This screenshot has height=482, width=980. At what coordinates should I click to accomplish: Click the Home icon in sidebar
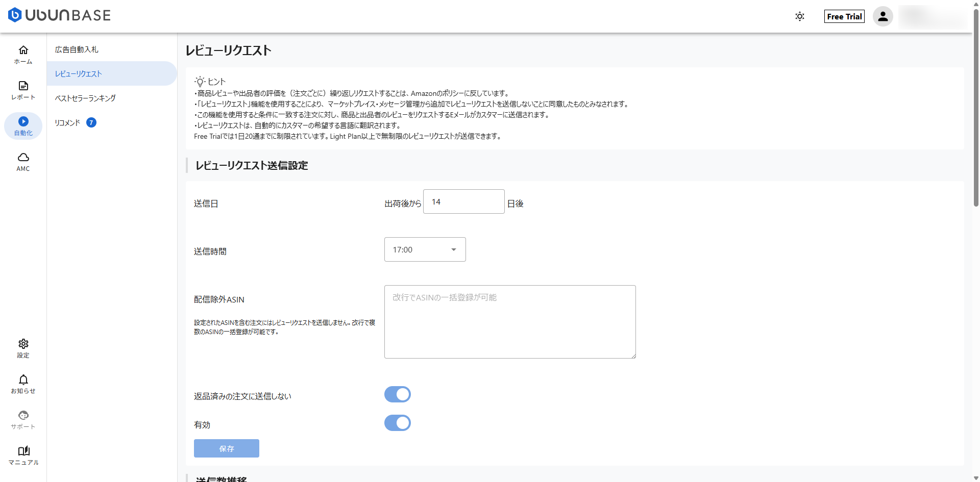(x=23, y=50)
